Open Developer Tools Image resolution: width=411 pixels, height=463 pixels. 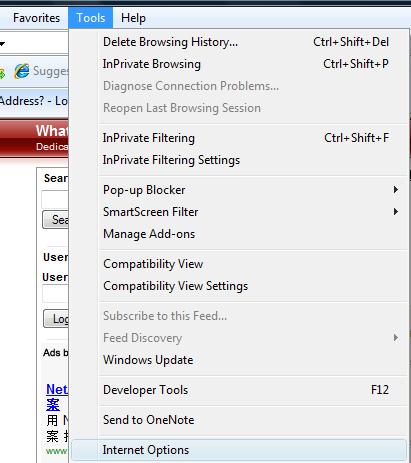tap(239, 390)
